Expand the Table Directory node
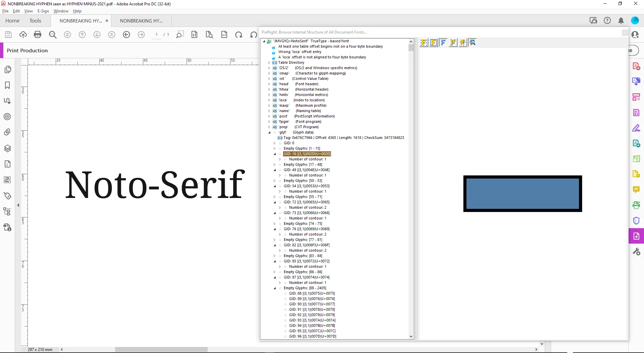The width and height of the screenshot is (644, 353). (x=269, y=63)
